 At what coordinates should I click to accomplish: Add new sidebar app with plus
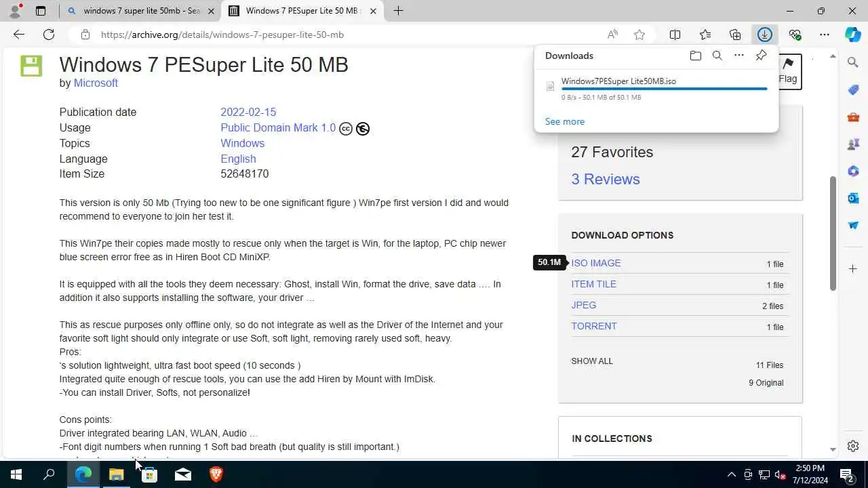point(853,269)
